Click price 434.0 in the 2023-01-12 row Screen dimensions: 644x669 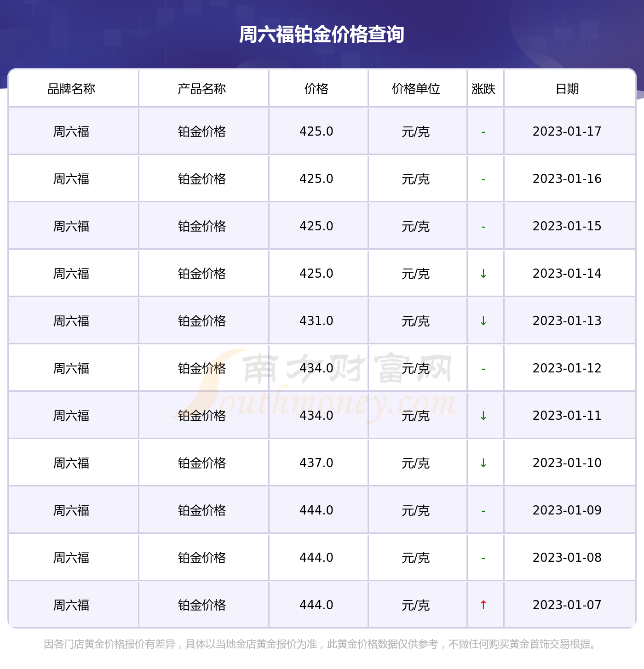point(316,368)
